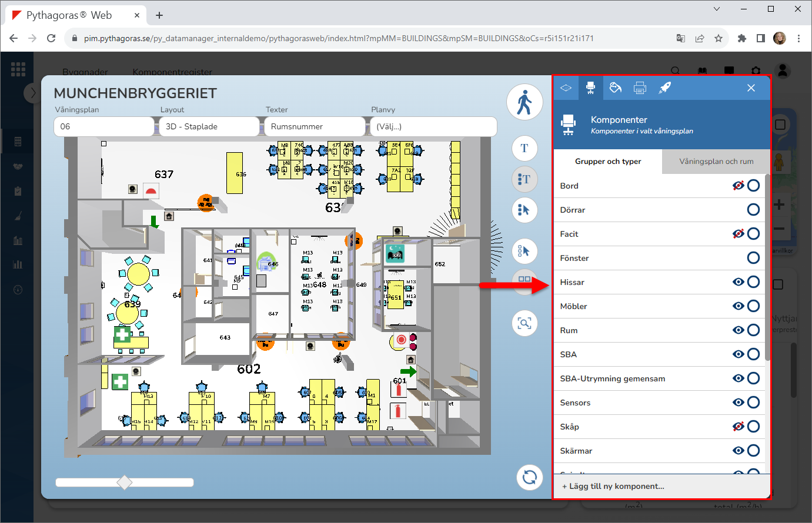Screen dimensions: 812x523
Task: Select the paint bucket theme icon
Action: point(615,88)
